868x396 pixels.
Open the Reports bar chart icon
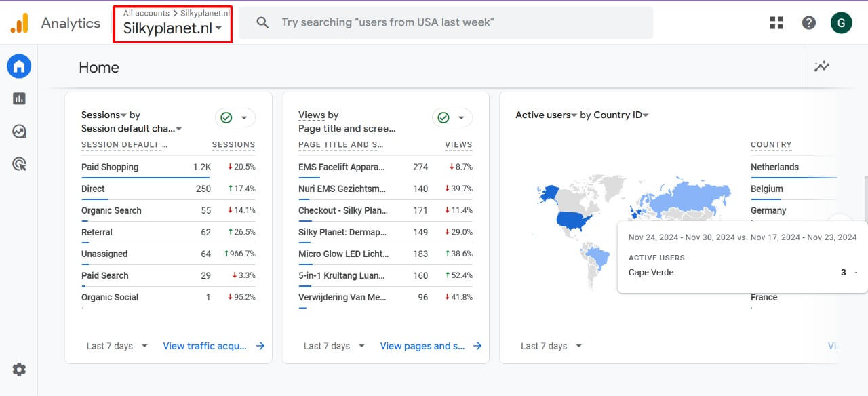[19, 99]
